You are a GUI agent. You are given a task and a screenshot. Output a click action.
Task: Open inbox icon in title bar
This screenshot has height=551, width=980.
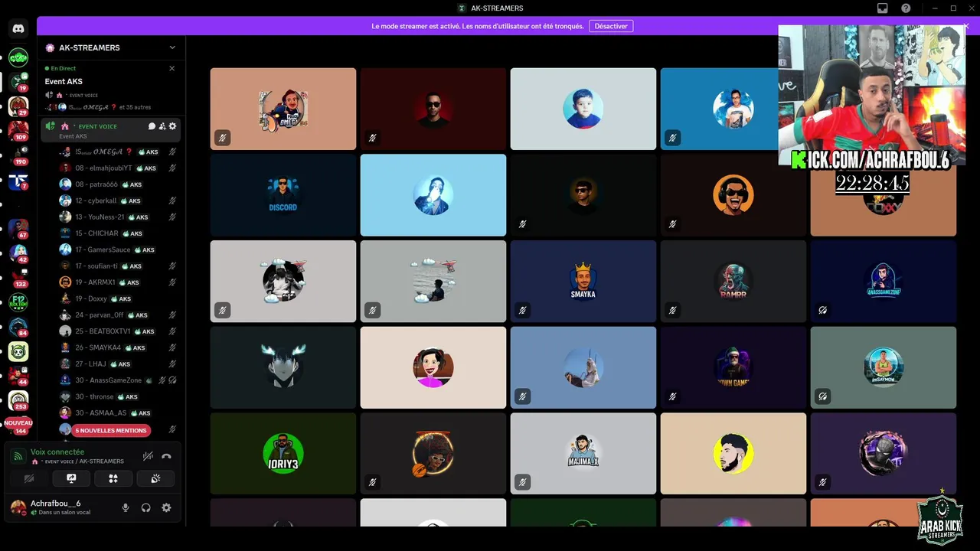883,8
